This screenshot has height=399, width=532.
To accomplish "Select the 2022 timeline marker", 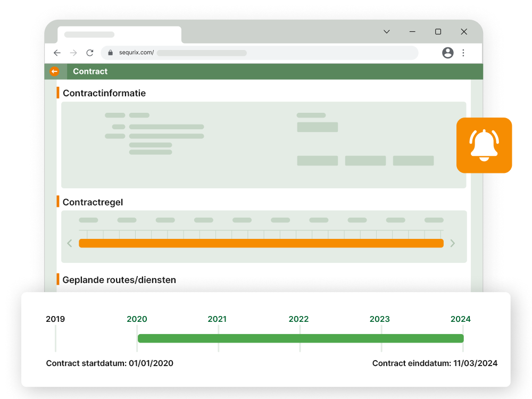I will point(298,319).
